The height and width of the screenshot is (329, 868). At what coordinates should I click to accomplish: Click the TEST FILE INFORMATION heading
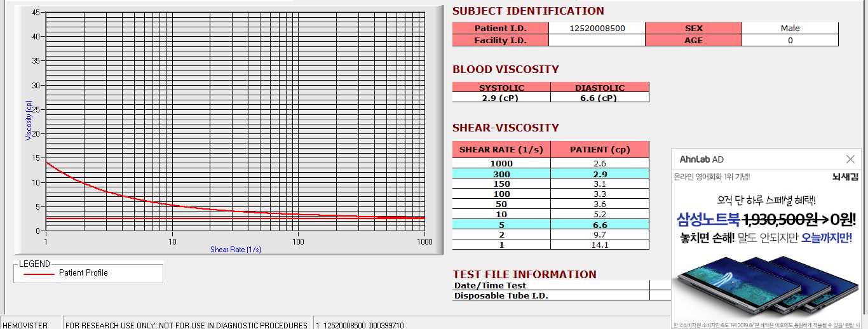pos(525,274)
